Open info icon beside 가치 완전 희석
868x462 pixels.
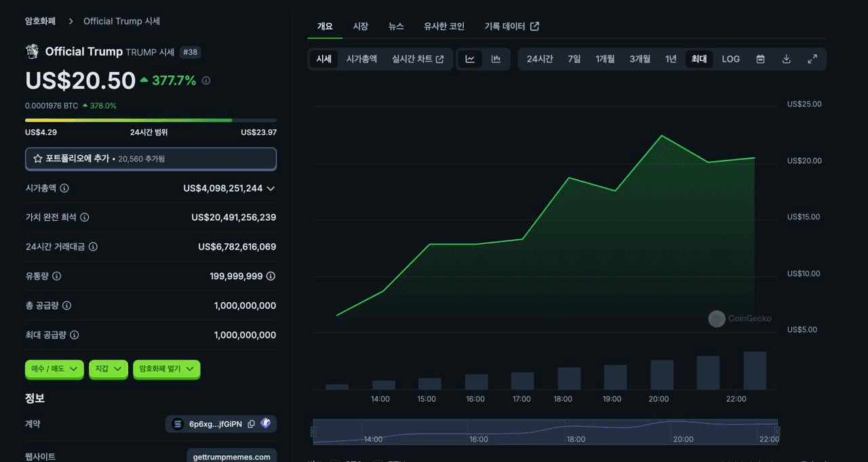coord(85,217)
